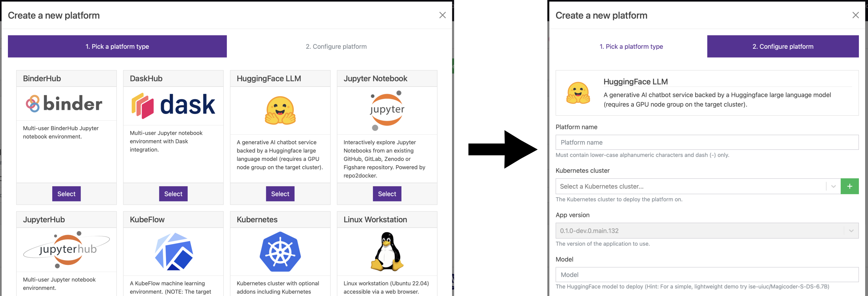Select the BinderHub platform
Image resolution: width=868 pixels, height=296 pixels.
pos(66,194)
